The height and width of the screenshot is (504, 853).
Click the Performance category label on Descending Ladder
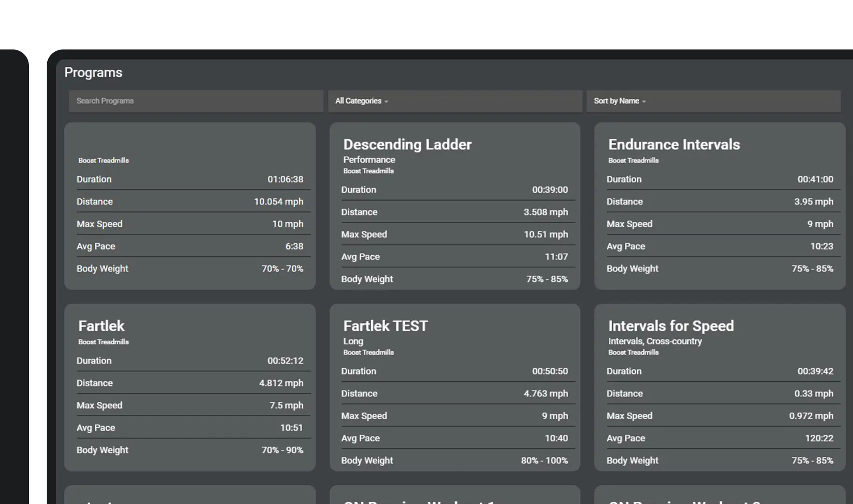click(369, 160)
